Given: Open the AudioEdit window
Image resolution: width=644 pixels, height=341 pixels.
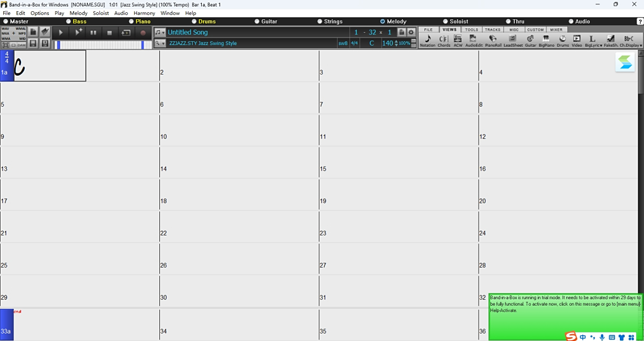Looking at the screenshot, I should coord(473,40).
